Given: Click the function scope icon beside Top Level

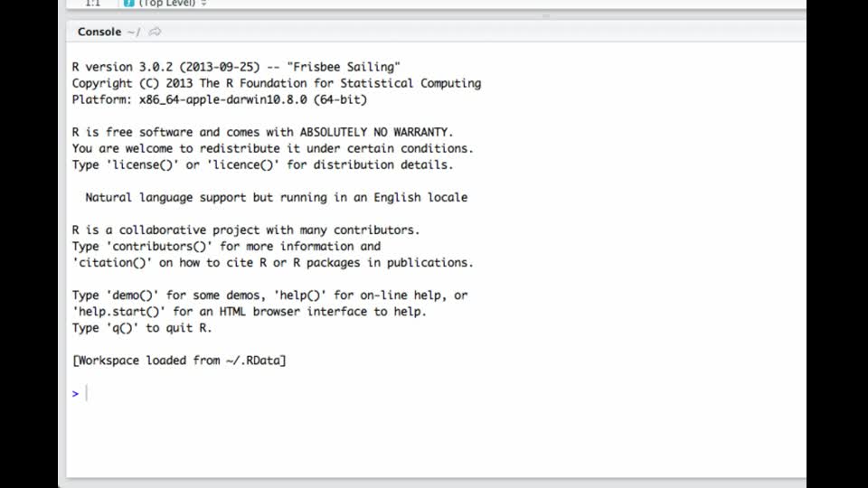Looking at the screenshot, I should [x=129, y=3].
